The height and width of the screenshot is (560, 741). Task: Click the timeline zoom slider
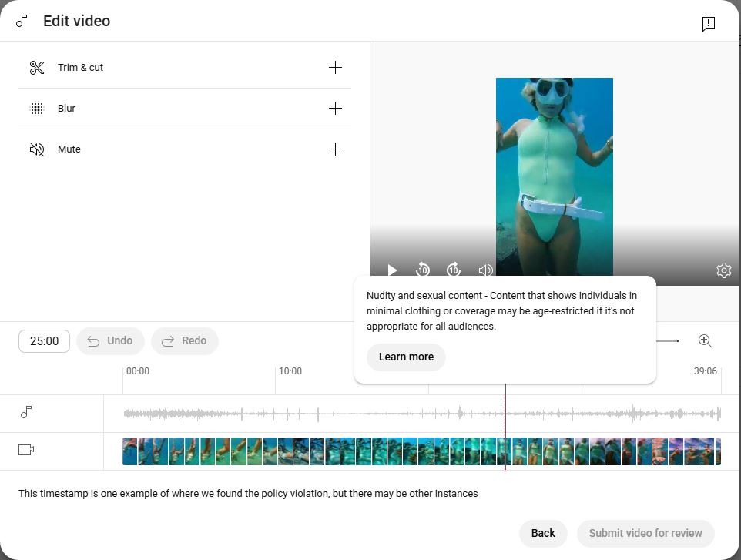point(667,340)
